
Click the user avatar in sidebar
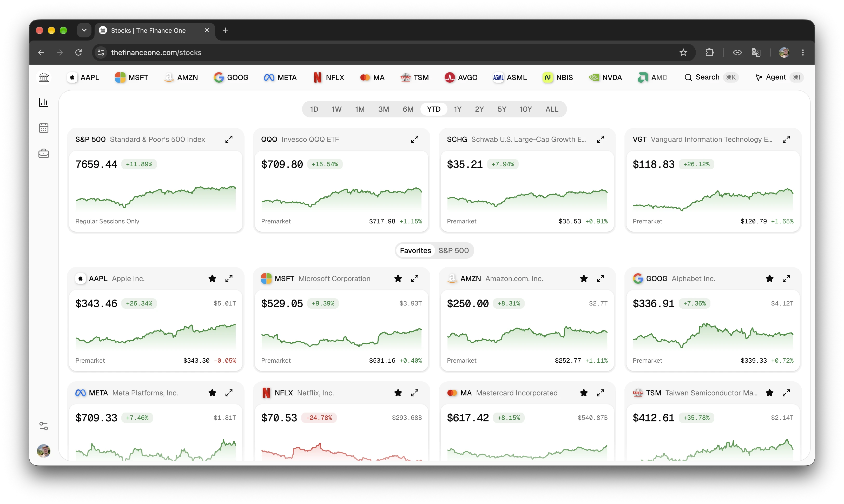click(x=43, y=451)
